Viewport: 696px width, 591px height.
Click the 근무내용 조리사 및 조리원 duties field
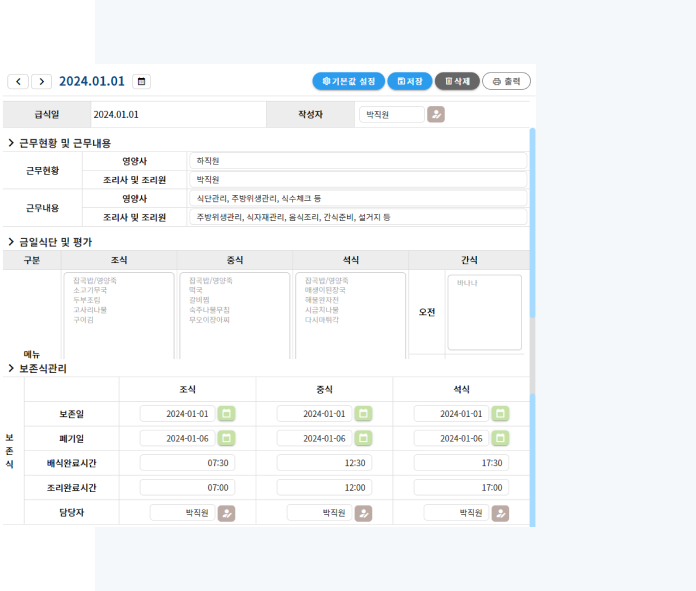click(x=358, y=217)
